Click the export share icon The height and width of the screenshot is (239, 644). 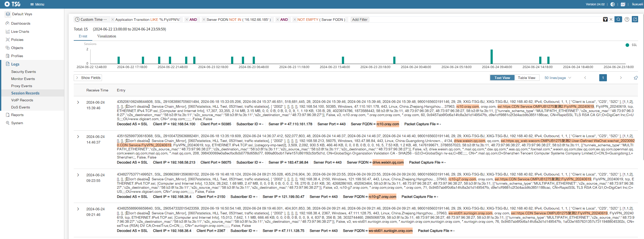point(635,19)
